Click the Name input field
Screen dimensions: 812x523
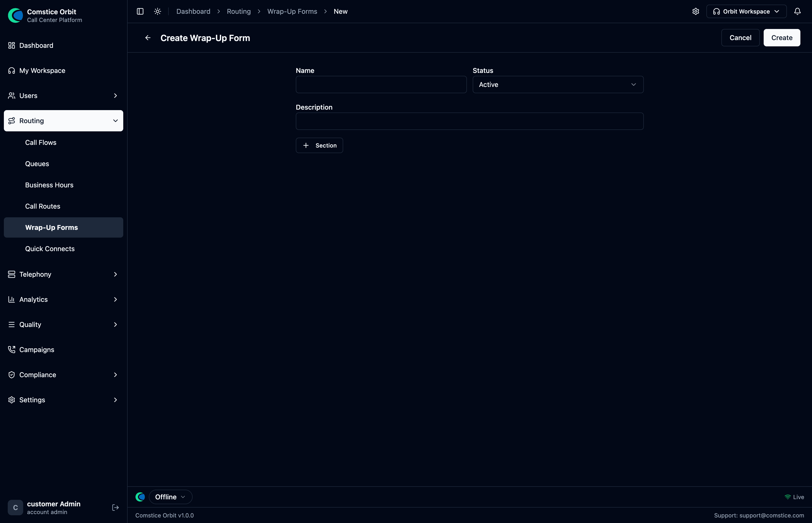point(381,85)
